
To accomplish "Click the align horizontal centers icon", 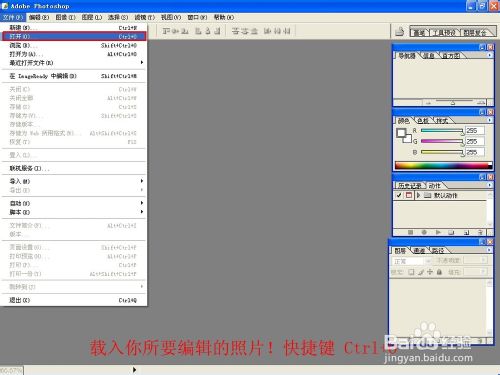I will tap(208, 31).
